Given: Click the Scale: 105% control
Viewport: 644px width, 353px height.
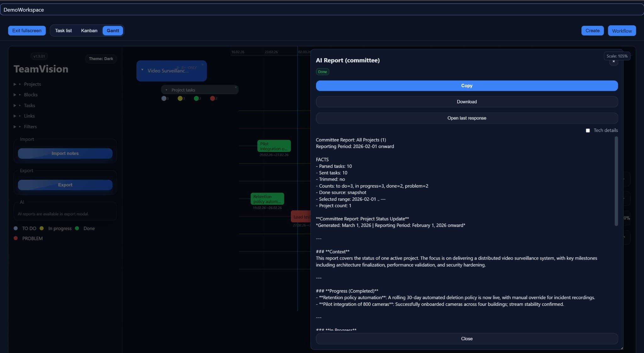Looking at the screenshot, I should click(x=617, y=56).
